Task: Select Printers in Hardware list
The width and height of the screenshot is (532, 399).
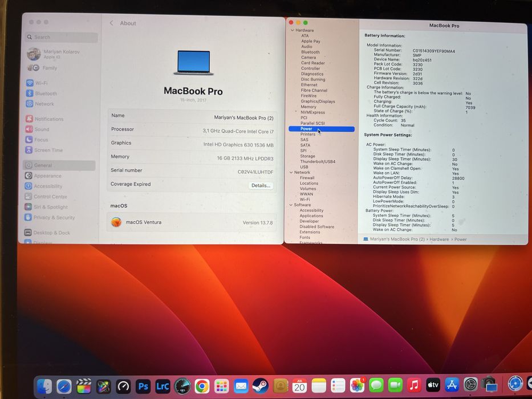Action: pyautogui.click(x=308, y=135)
